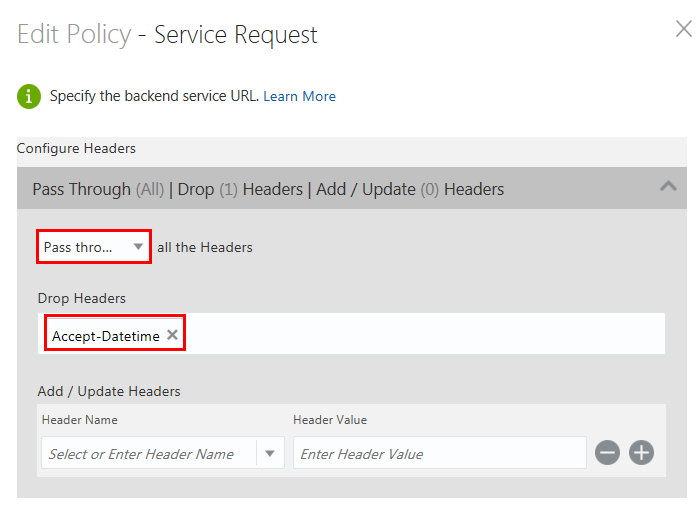Click the Header Value column label
The image size is (700, 506).
(x=330, y=420)
